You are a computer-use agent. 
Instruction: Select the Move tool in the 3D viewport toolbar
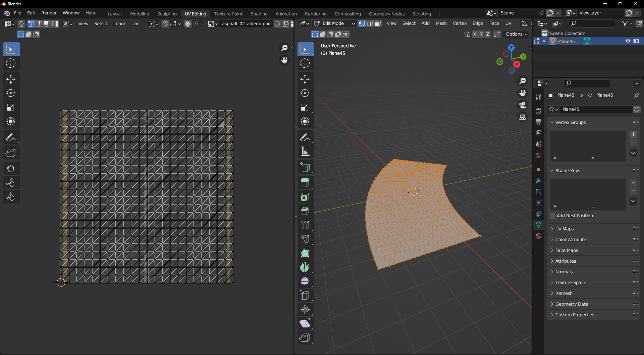tap(306, 79)
